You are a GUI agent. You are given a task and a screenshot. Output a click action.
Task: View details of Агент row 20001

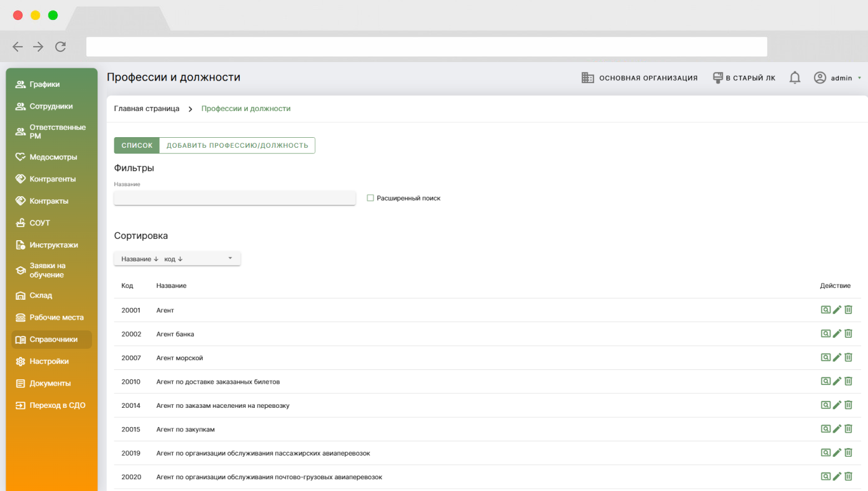pos(826,310)
